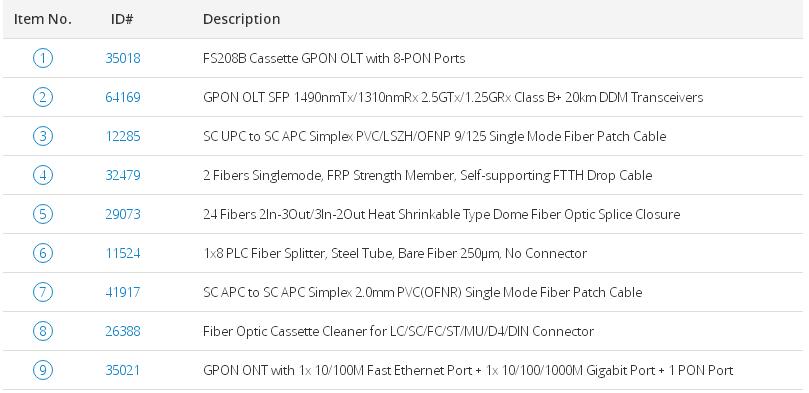The width and height of the screenshot is (809, 393).
Task: Click the circled number 5 icon
Action: [42, 214]
